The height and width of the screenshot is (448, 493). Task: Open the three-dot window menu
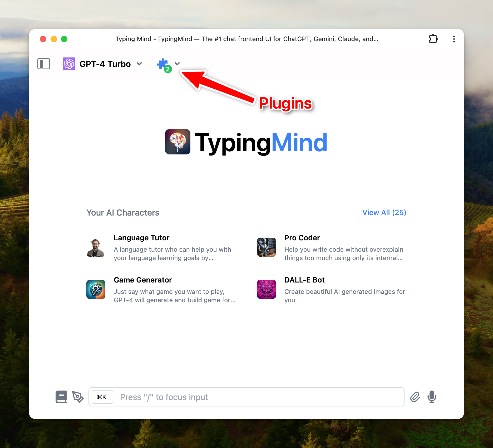[x=454, y=39]
